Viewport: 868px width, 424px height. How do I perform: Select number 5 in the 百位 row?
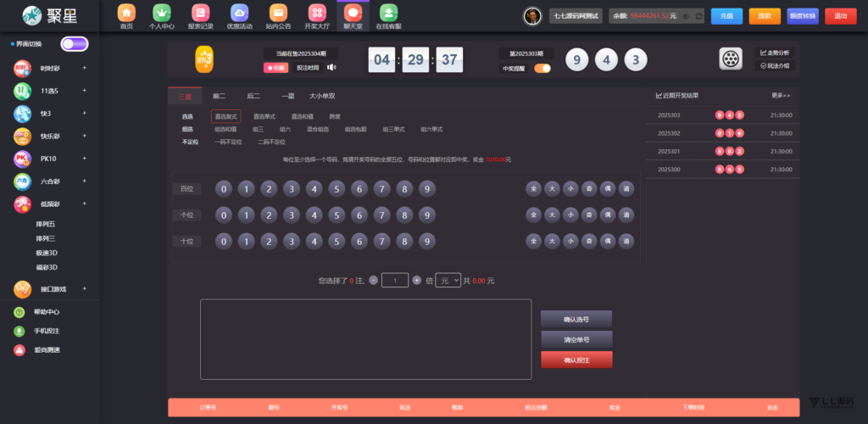coord(335,189)
